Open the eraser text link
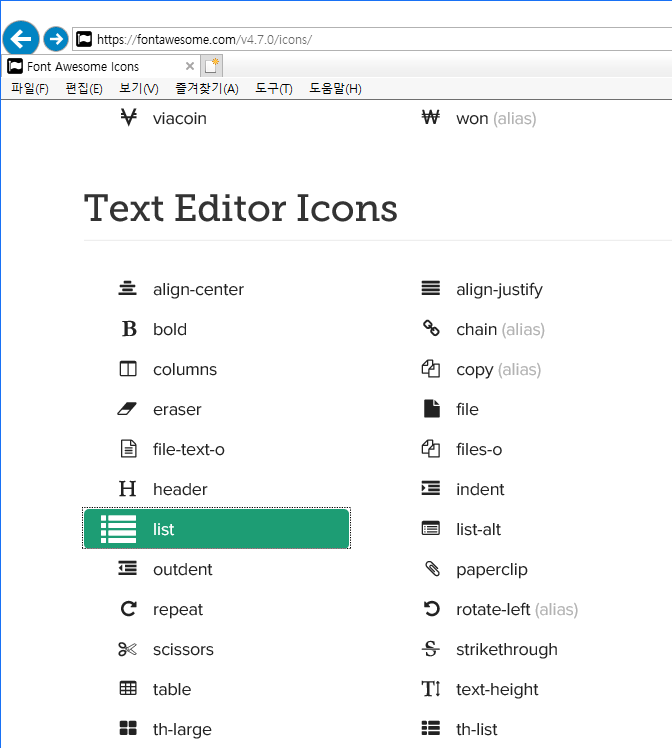672x748 pixels. pos(177,409)
